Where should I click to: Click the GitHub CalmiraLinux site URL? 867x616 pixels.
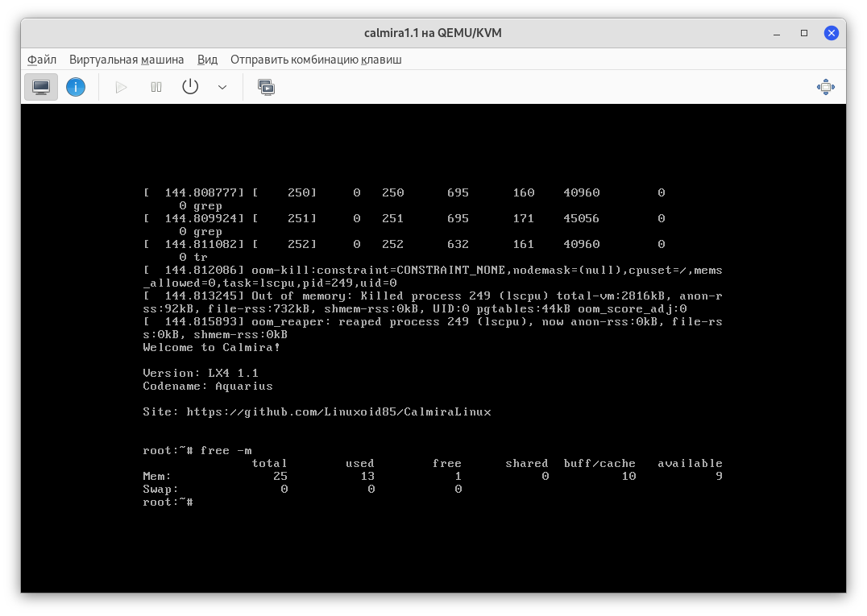[339, 412]
